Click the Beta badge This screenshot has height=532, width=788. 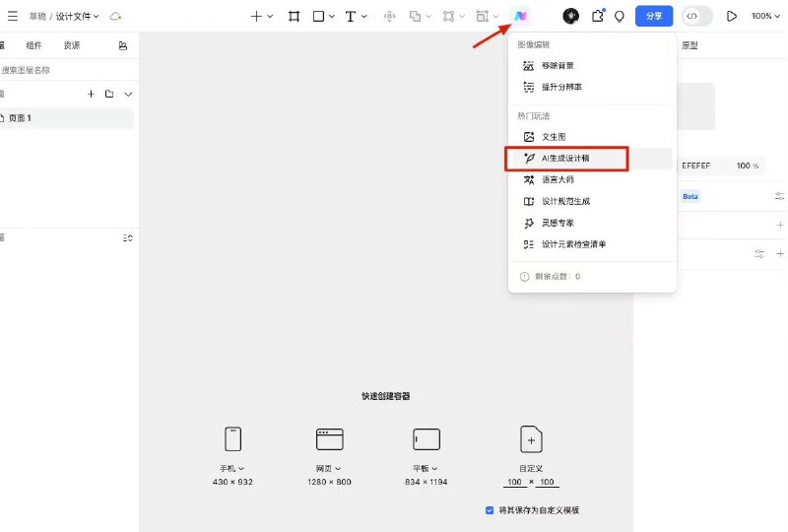[690, 197]
